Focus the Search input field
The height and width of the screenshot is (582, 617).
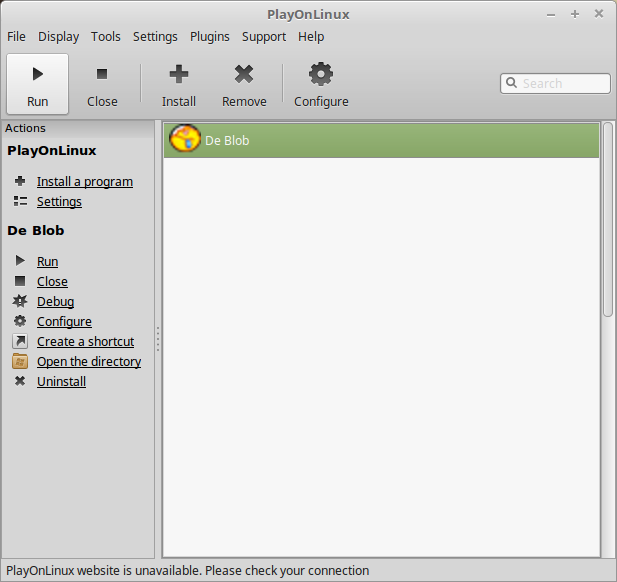pos(555,83)
